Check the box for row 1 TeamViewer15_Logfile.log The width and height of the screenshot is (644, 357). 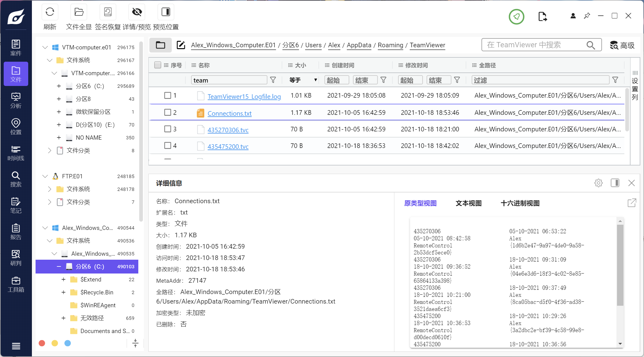click(x=167, y=95)
